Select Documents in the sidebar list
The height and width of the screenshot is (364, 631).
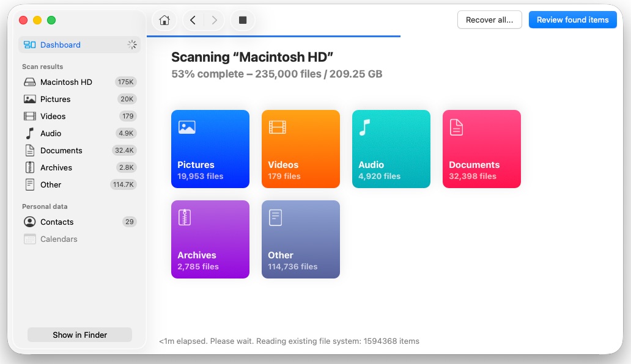pyautogui.click(x=79, y=150)
